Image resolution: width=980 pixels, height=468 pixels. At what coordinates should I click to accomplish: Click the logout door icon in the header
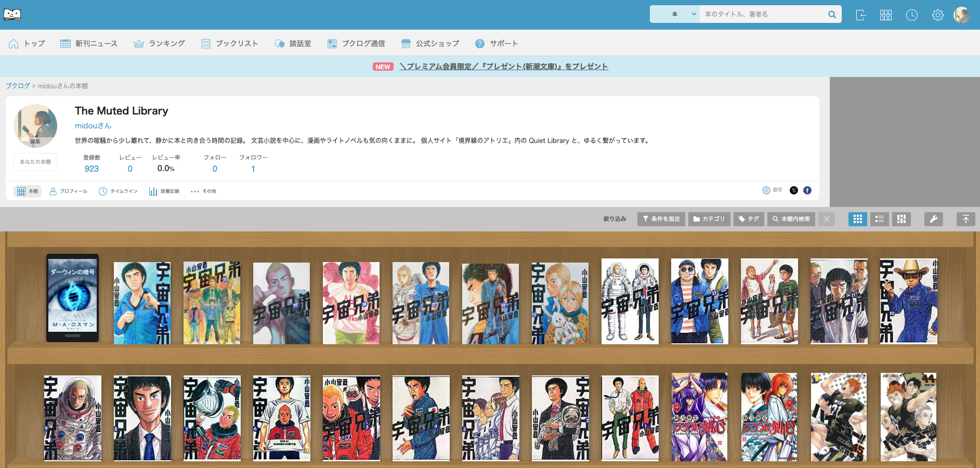(861, 15)
